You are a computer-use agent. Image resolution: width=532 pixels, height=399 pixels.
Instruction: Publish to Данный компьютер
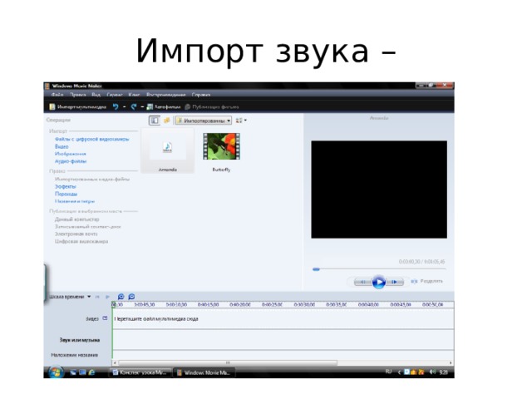(77, 219)
